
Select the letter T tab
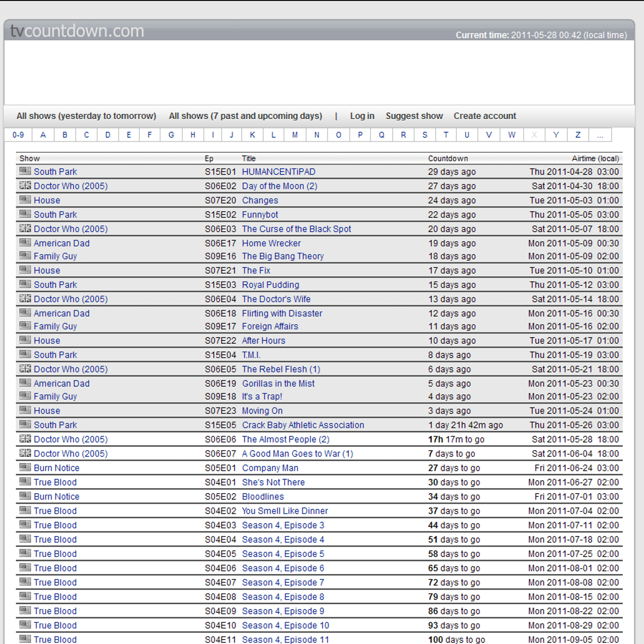[446, 135]
